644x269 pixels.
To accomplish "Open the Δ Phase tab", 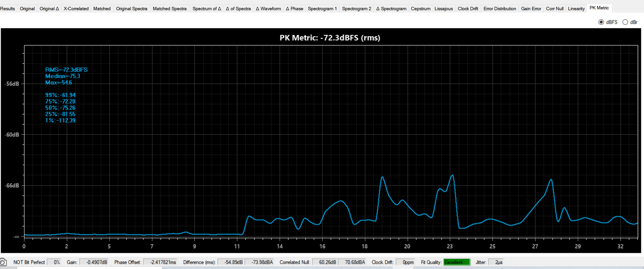I will point(295,8).
